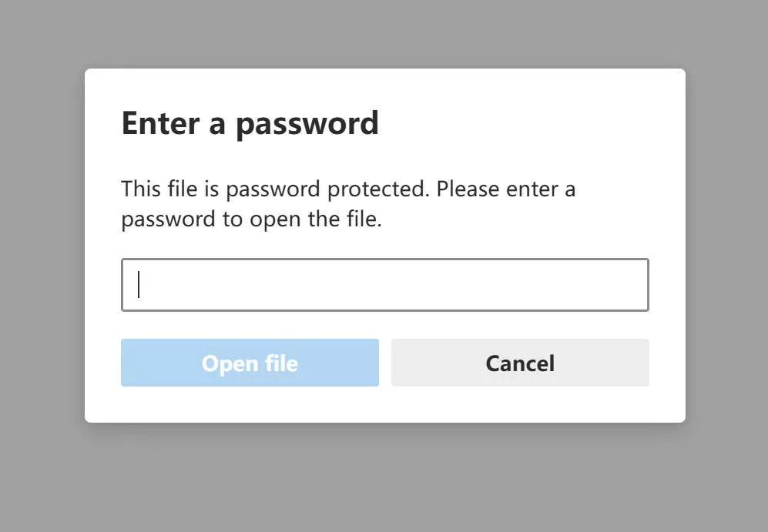Activate the text box below the instructions
The height and width of the screenshot is (532, 768).
click(x=384, y=285)
